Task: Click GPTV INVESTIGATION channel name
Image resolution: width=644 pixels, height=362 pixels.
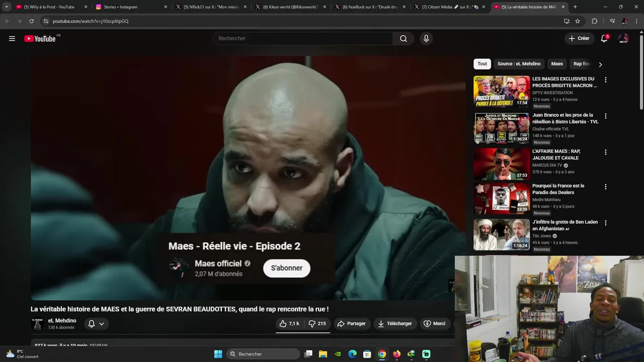Action: (552, 93)
